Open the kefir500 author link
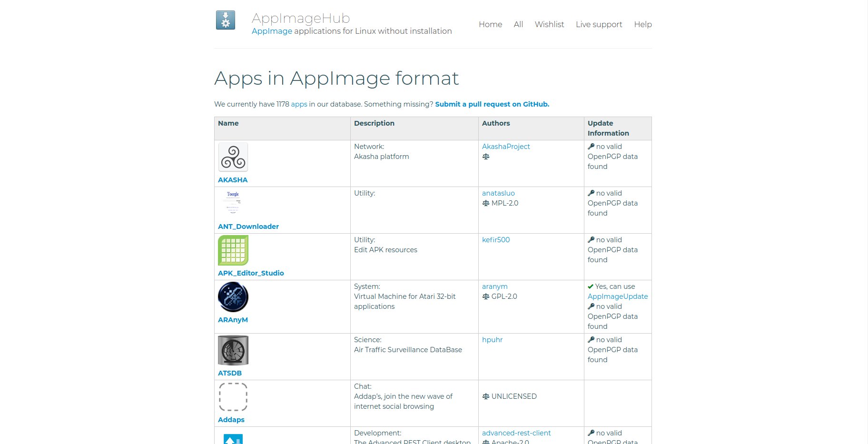Viewport: 868px width, 444px height. [x=496, y=240]
